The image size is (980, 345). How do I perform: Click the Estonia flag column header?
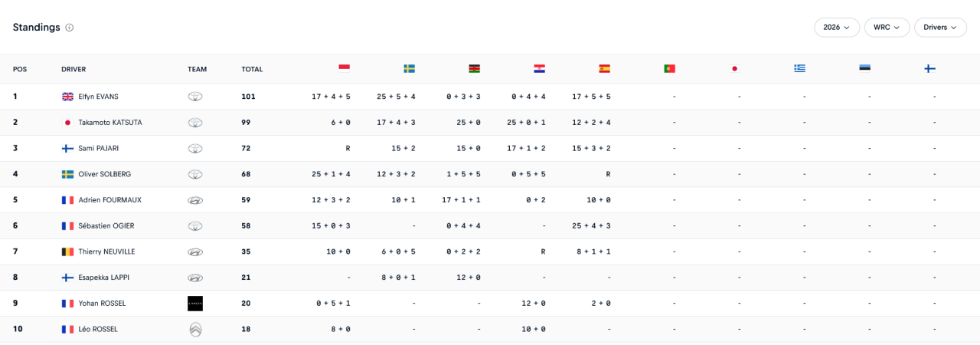coord(864,68)
